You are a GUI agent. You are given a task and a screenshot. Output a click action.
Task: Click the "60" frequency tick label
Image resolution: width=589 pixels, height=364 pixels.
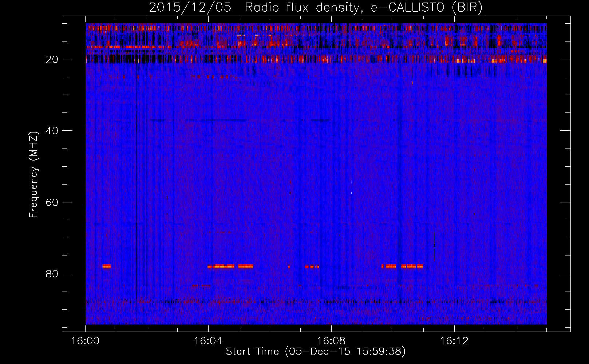52,202
